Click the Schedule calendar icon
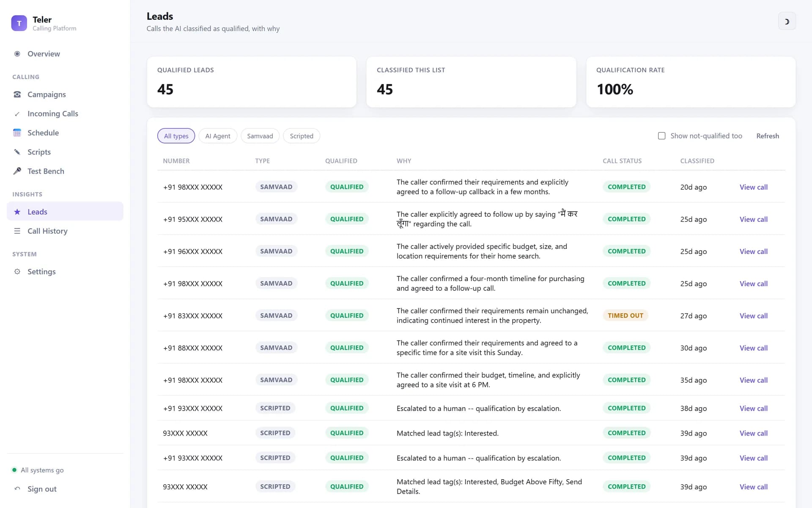Viewport: 812px width, 508px height. click(x=17, y=133)
